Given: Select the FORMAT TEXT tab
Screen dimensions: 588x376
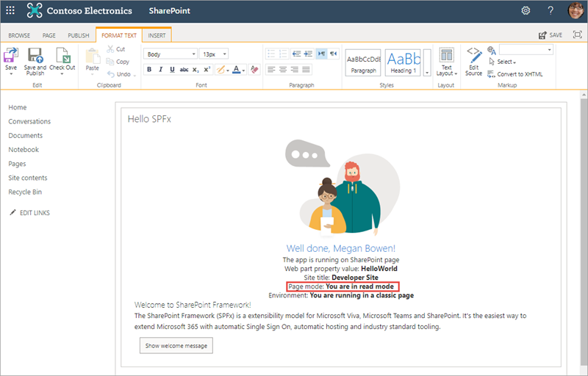Looking at the screenshot, I should 119,35.
